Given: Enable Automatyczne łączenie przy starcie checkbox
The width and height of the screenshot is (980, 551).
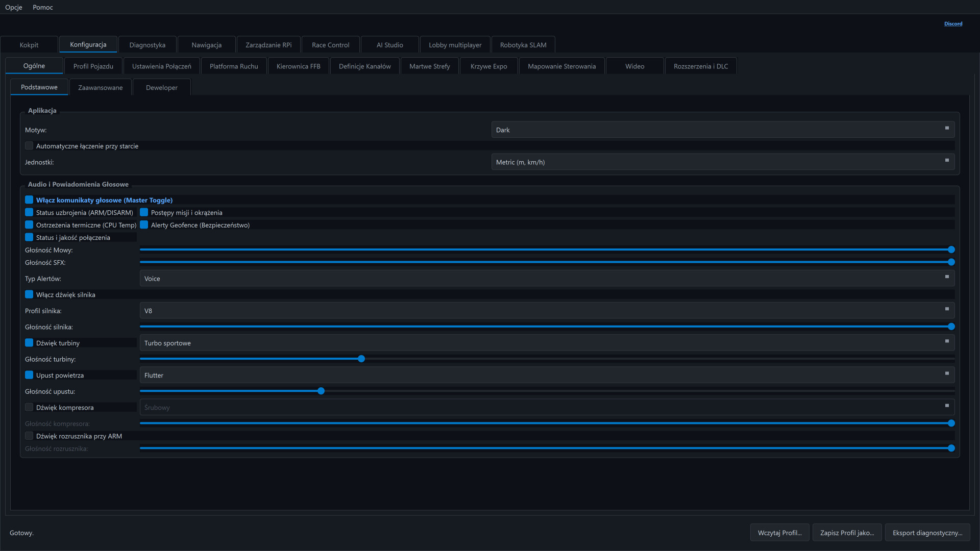Looking at the screenshot, I should coord(29,146).
